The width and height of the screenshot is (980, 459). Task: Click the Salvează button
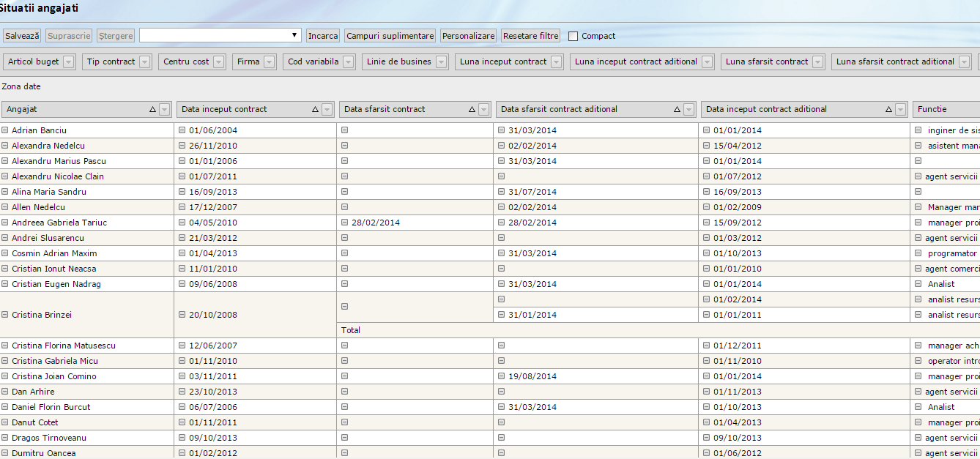click(22, 36)
